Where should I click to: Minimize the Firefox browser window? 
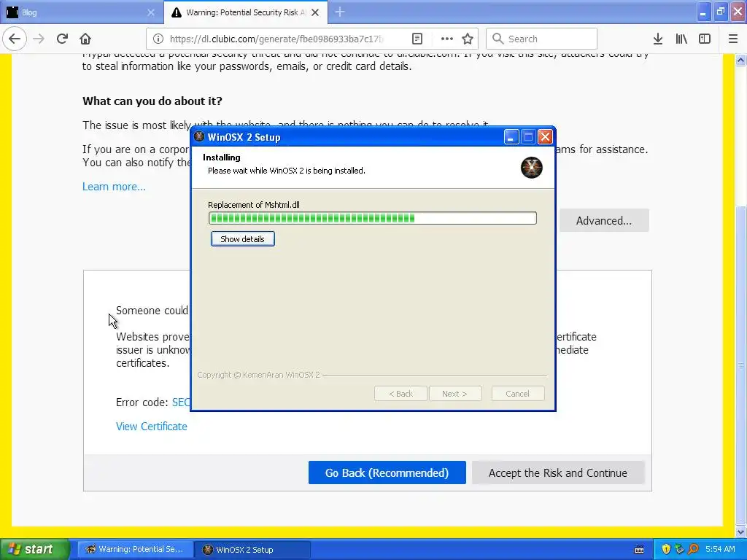(703, 12)
